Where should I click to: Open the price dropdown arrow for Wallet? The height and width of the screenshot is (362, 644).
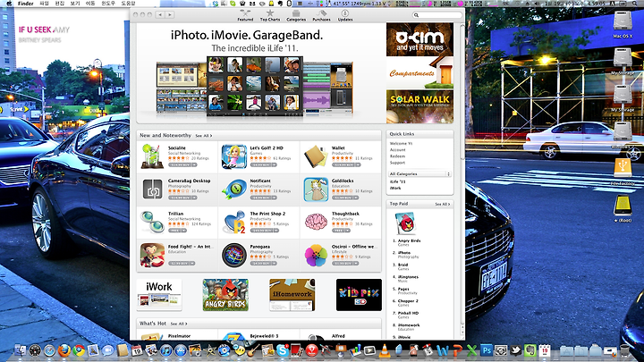[358, 165]
